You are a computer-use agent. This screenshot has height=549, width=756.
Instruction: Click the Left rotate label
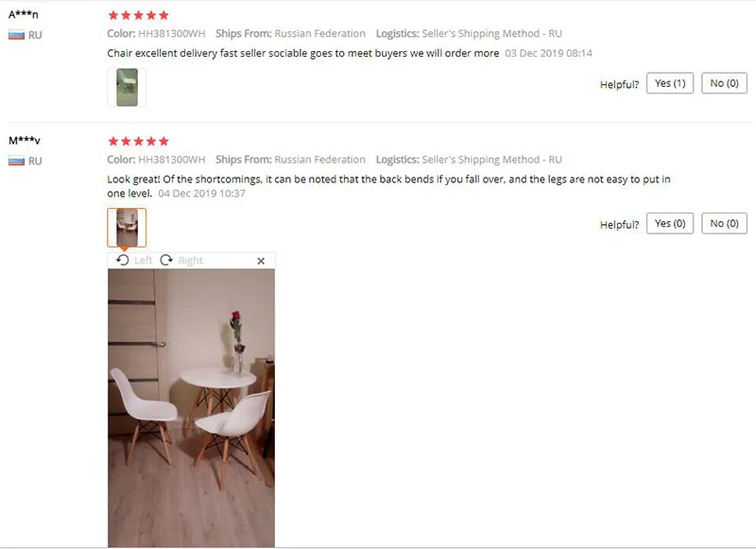click(x=144, y=260)
